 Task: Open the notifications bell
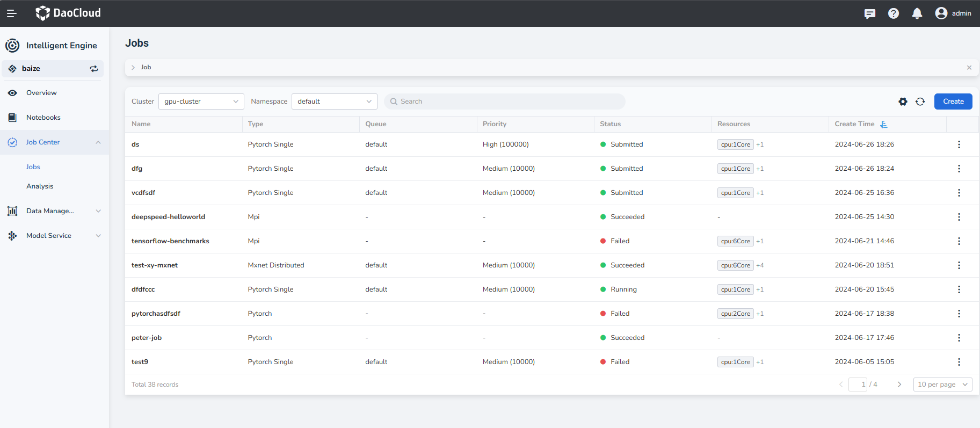tap(917, 13)
